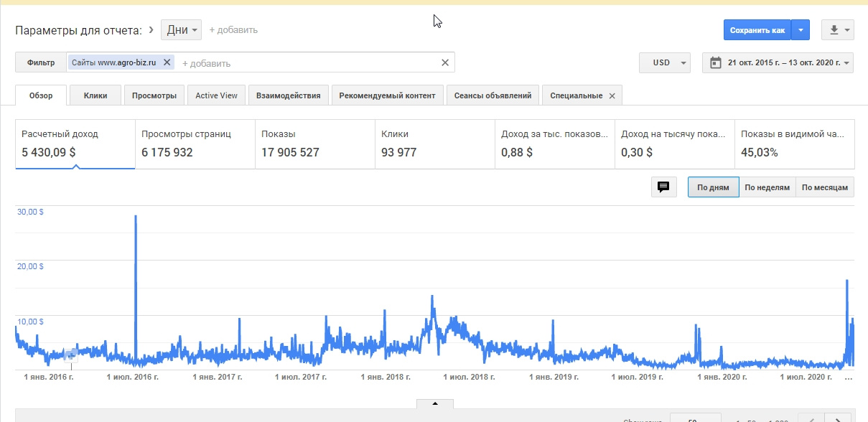Click the 'Параметры для отчета:' label
Screen dimensions: 868x422
(79, 30)
